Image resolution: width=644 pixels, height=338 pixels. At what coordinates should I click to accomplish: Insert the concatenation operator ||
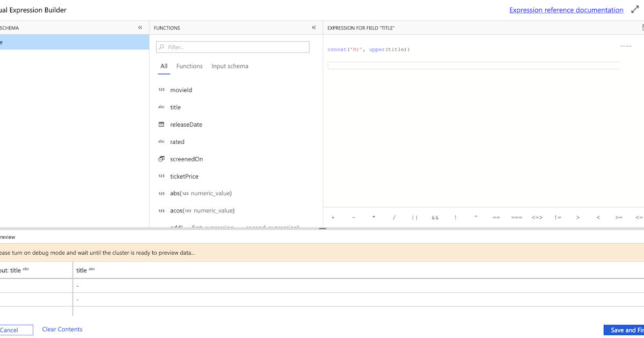click(x=414, y=217)
